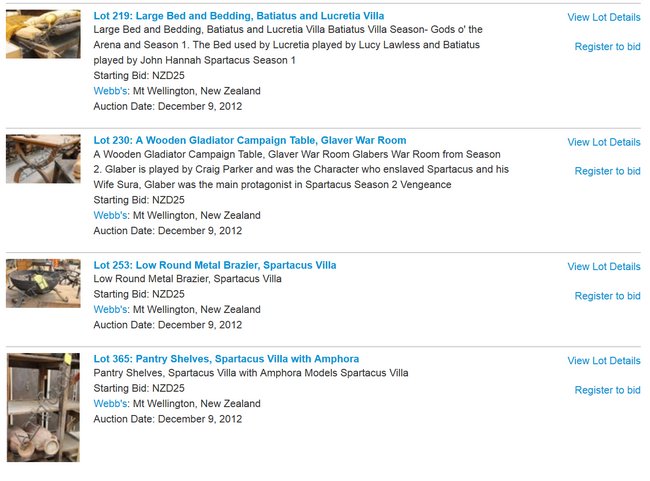Open Webb's auctioneer link under Lot 365
Image resolution: width=650 pixels, height=481 pixels.
pyautogui.click(x=111, y=403)
